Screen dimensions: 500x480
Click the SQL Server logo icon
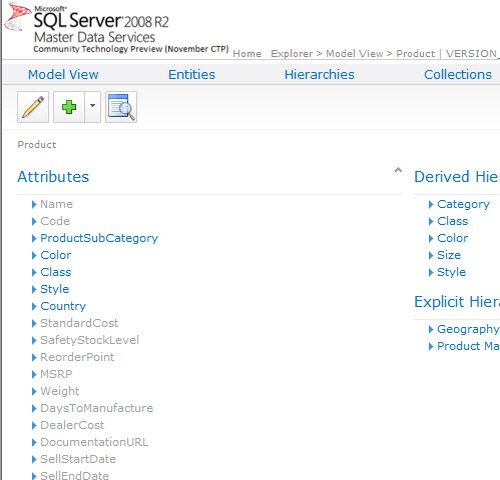(x=17, y=17)
